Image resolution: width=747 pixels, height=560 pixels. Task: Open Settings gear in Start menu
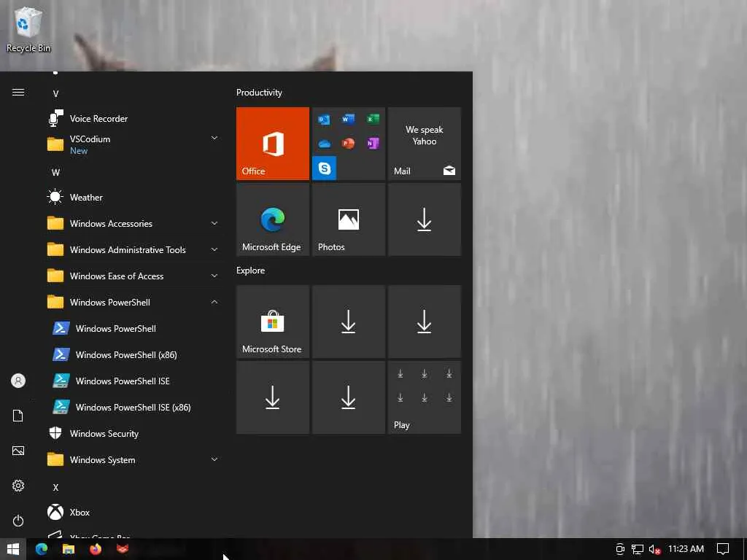[18, 485]
